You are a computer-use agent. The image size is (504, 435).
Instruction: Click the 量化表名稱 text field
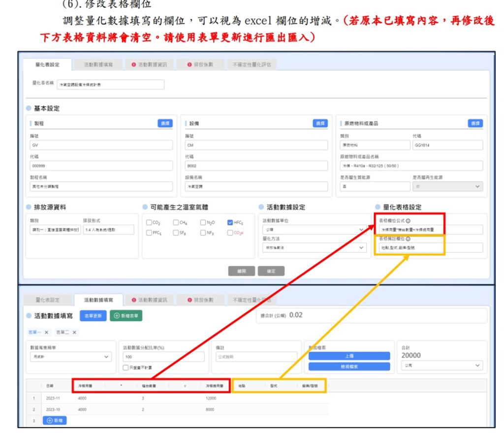point(110,85)
